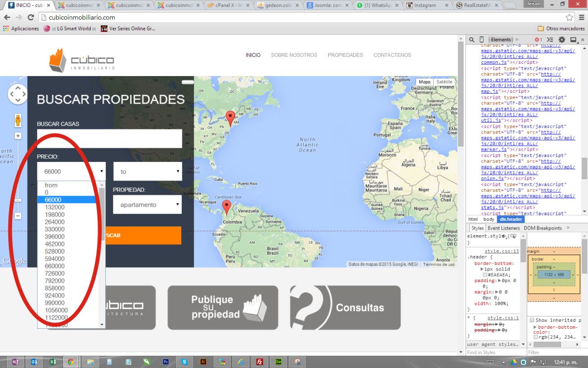This screenshot has width=588, height=368.
Task: Click the map zoom slider handle
Action: click(18, 200)
